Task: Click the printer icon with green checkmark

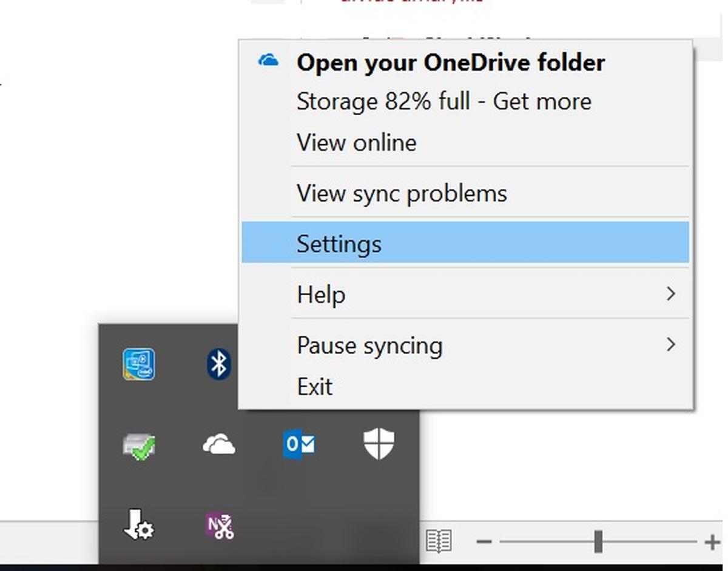Action: pyautogui.click(x=138, y=445)
